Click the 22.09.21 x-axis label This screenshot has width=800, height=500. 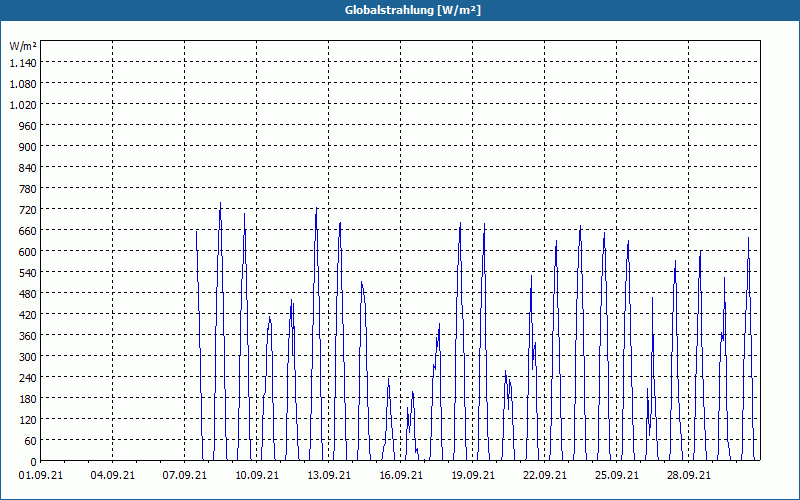[x=544, y=476]
